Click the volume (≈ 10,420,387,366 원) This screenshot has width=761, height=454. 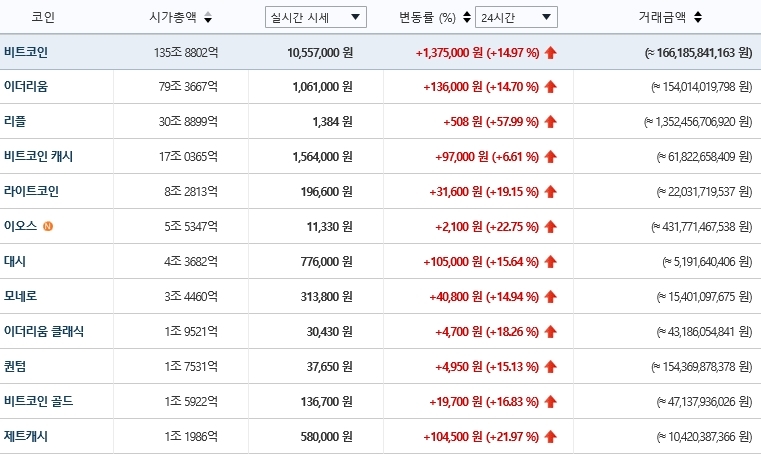coord(705,437)
